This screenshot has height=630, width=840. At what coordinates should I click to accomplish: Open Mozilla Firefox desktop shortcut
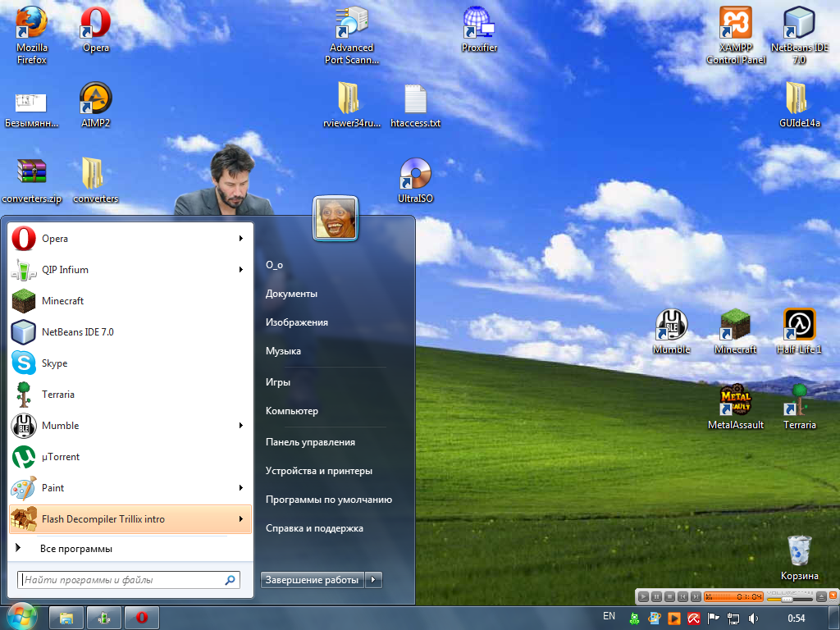32,35
